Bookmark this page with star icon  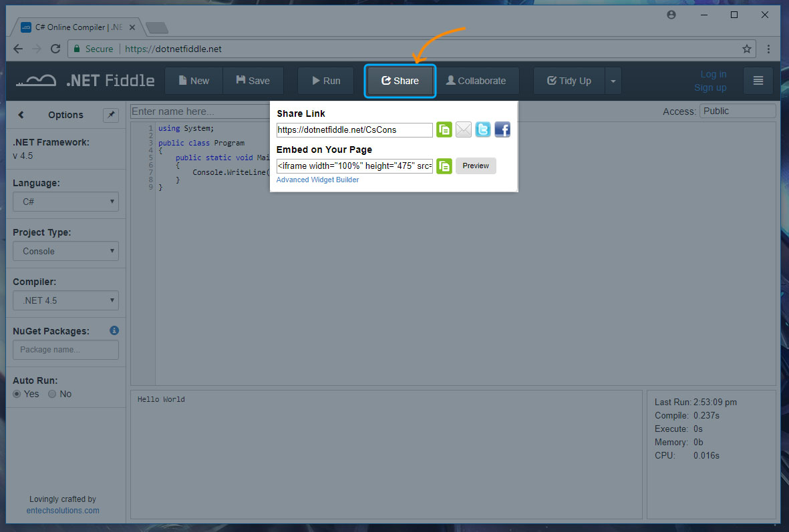point(747,49)
